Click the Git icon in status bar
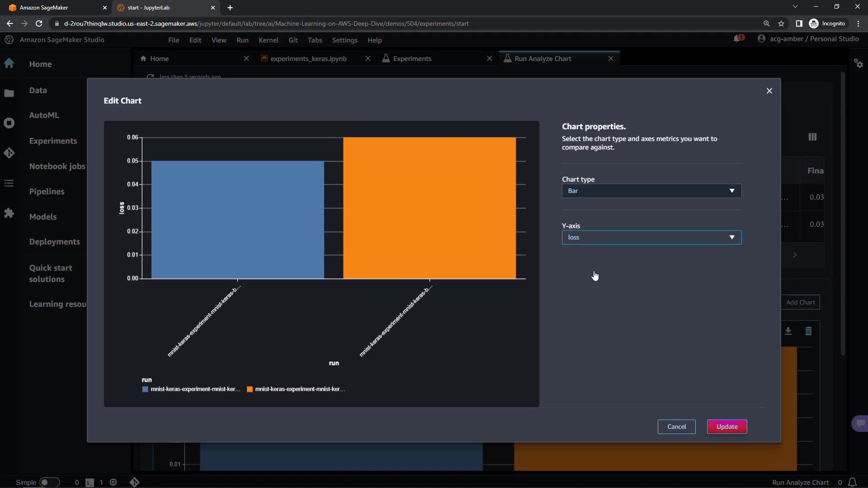The image size is (868, 488). click(134, 482)
